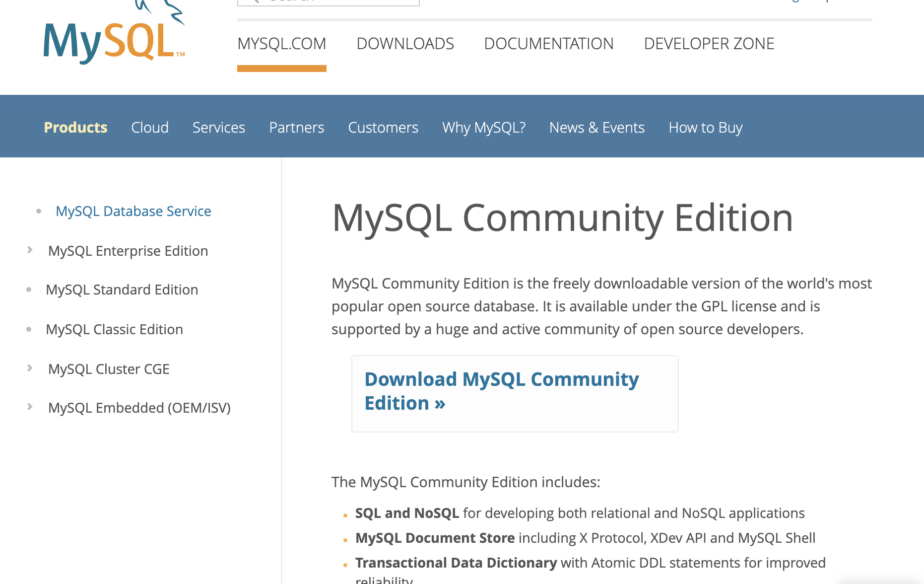Select Products in blue navigation bar

click(x=75, y=127)
